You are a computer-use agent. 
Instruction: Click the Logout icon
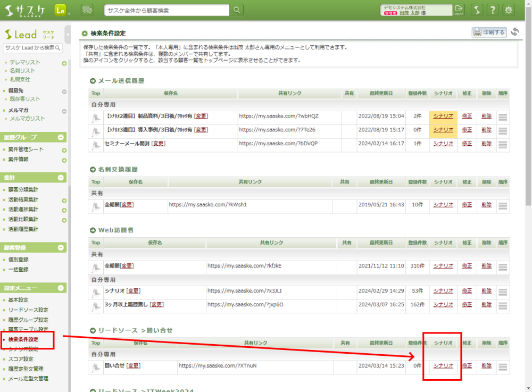click(x=459, y=10)
